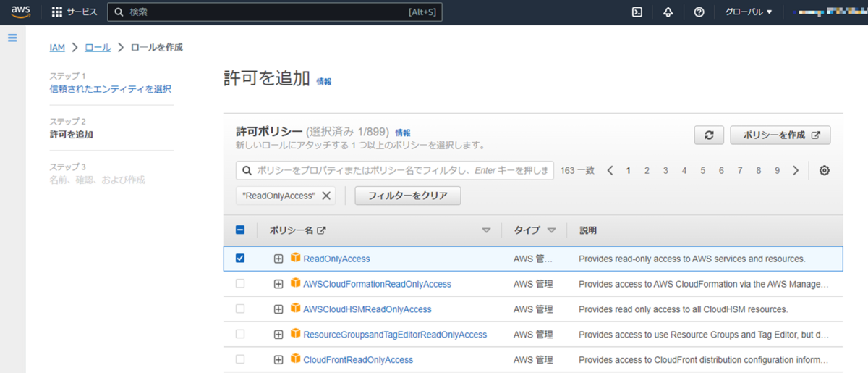Image resolution: width=868 pixels, height=373 pixels.
Task: Open table preferences gear
Action: pos(825,171)
